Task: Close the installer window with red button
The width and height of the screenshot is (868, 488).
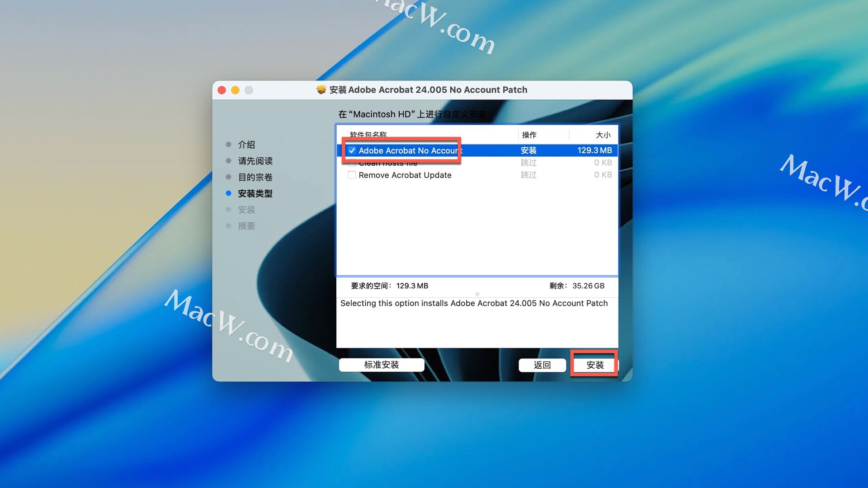Action: tap(222, 90)
